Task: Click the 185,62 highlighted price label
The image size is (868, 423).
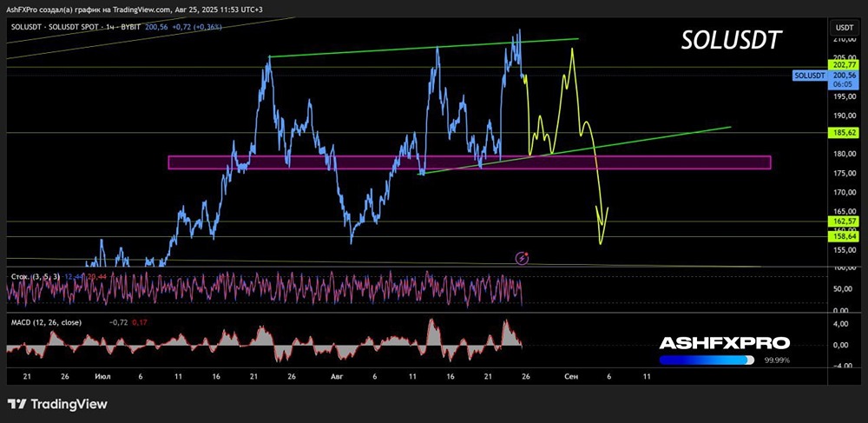Action: tap(843, 133)
